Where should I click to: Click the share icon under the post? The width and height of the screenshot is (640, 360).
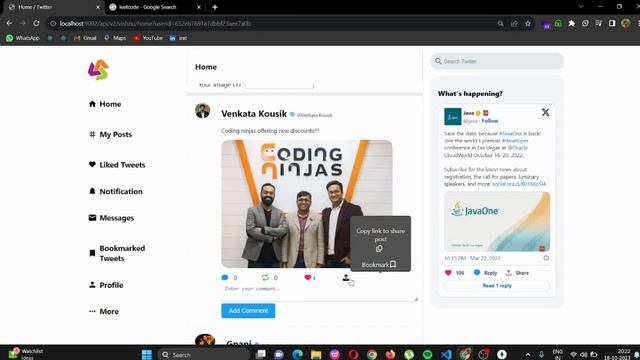[346, 278]
